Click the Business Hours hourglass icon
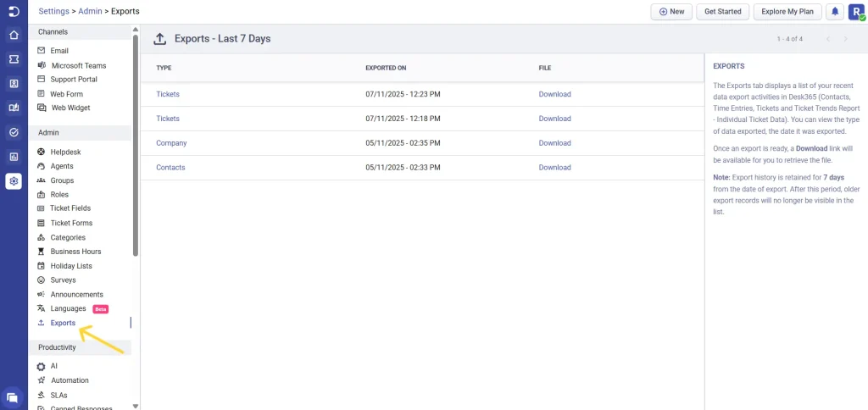Image resolution: width=868 pixels, height=410 pixels. 41,252
